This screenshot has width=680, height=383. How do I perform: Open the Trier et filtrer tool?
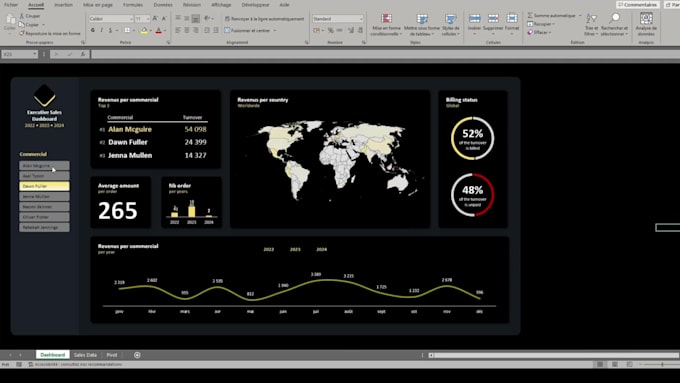pyautogui.click(x=591, y=24)
